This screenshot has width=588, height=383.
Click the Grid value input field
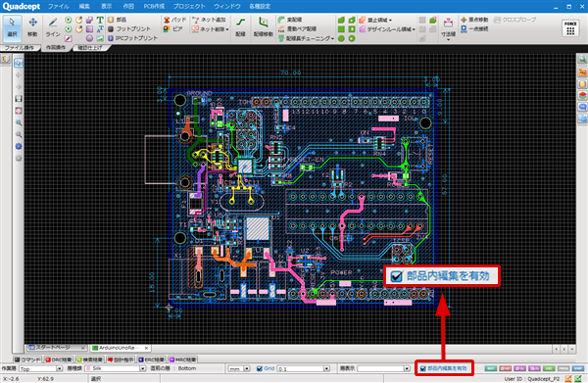[301, 369]
